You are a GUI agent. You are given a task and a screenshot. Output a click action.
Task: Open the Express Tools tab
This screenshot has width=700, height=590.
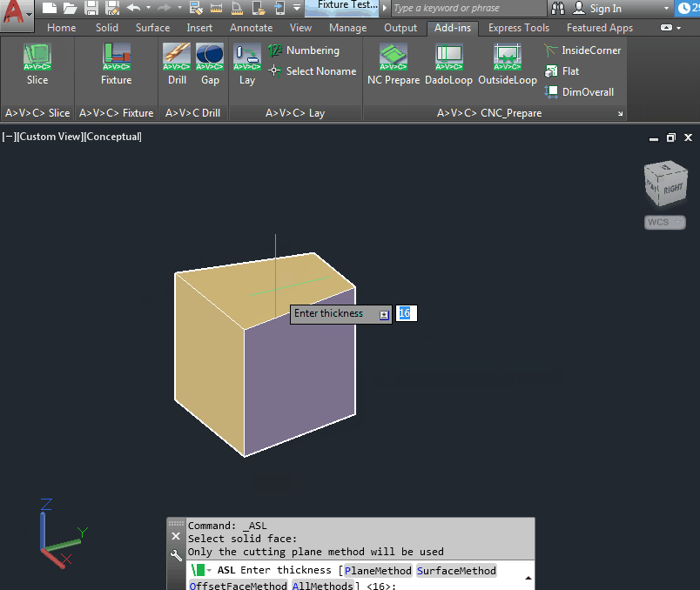pos(518,28)
